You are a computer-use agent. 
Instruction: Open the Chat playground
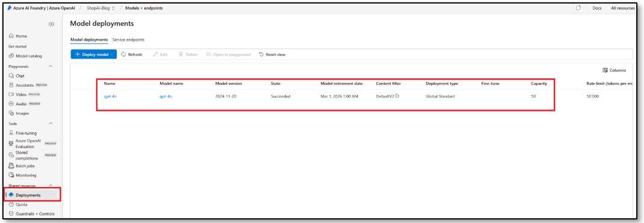(16, 75)
